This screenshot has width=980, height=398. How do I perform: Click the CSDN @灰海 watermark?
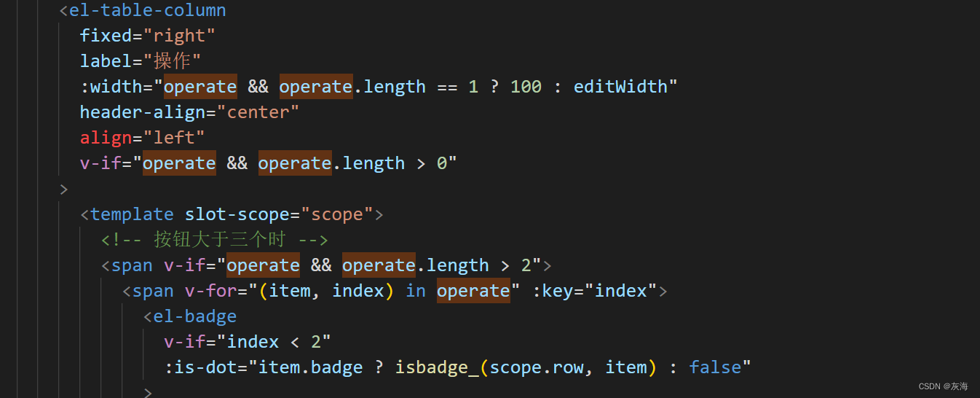point(943,386)
